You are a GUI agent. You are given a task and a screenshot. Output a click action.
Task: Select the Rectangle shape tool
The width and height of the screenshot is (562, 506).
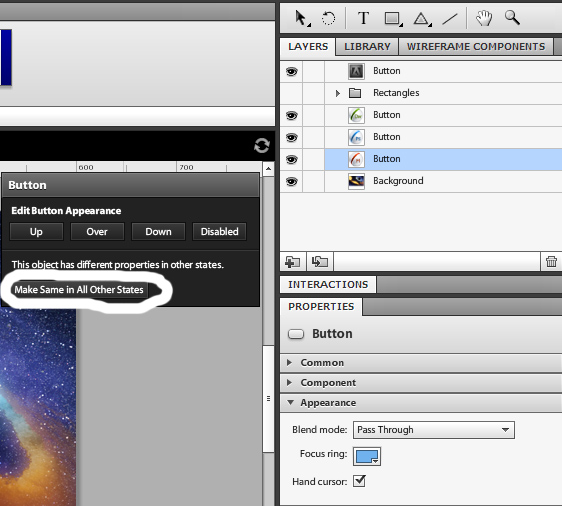(393, 19)
